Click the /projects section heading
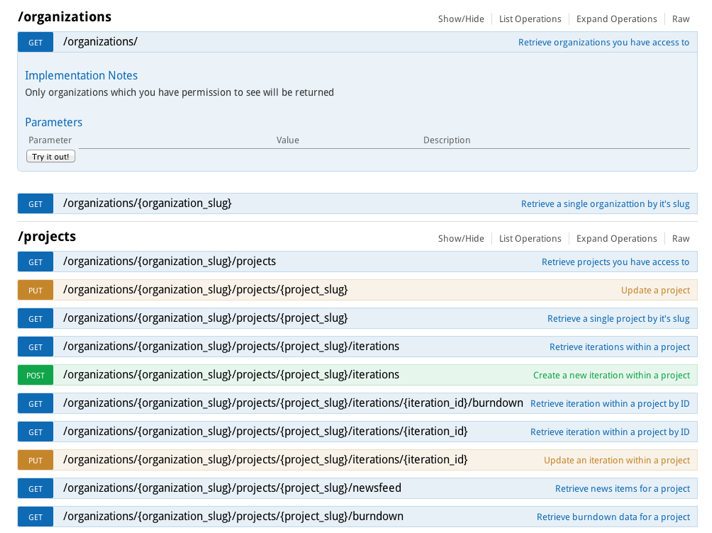Screen dimensions: 712x533 (x=47, y=237)
